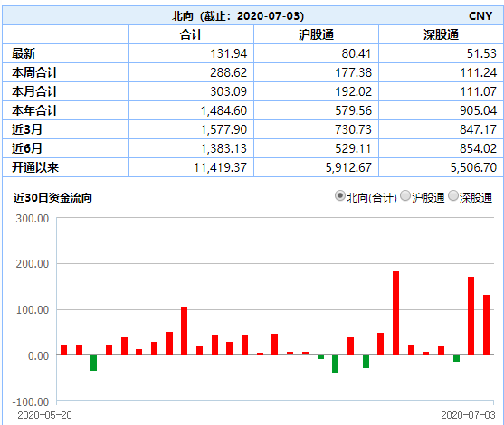504x425 pixels.
Task: Click the 2020-05-20 axis date label
Action: coord(44,415)
